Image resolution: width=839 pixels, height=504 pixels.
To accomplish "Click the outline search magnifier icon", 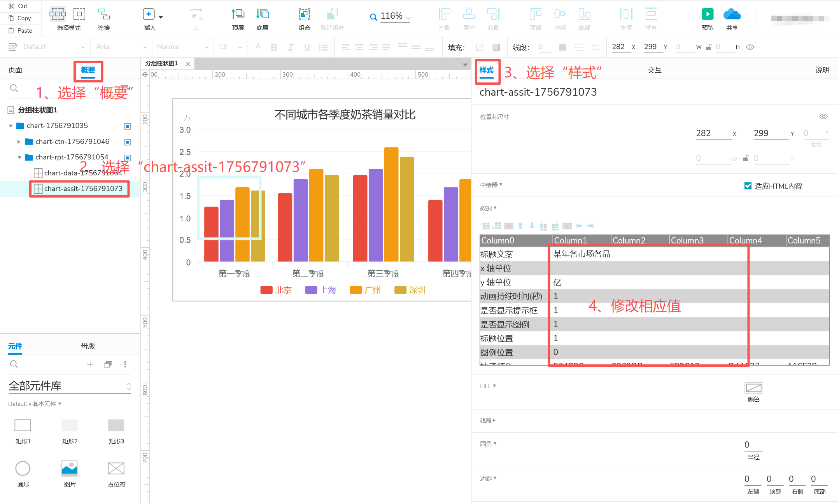I will pyautogui.click(x=14, y=89).
